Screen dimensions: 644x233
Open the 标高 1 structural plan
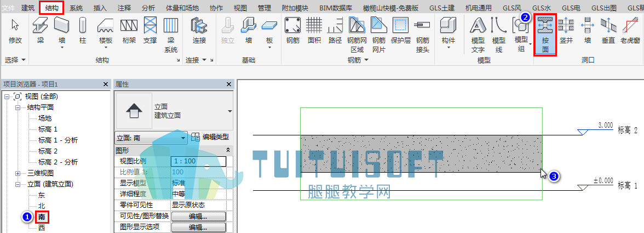click(48, 129)
